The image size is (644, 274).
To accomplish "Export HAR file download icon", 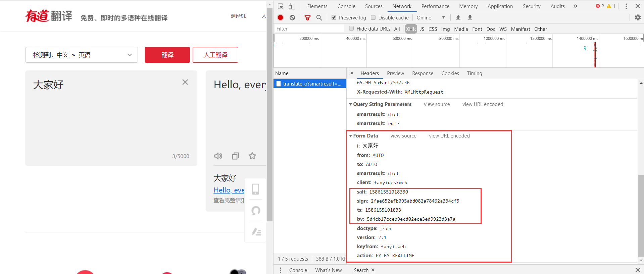I will click(x=470, y=17).
